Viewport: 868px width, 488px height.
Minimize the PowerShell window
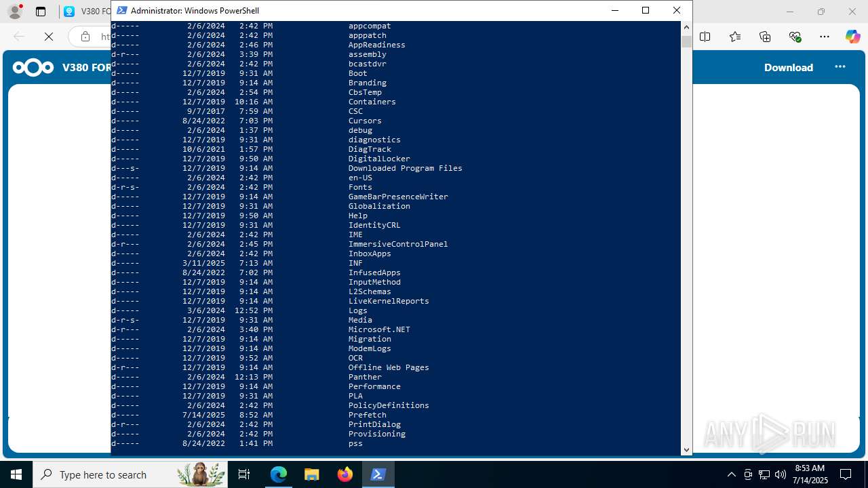pos(615,10)
